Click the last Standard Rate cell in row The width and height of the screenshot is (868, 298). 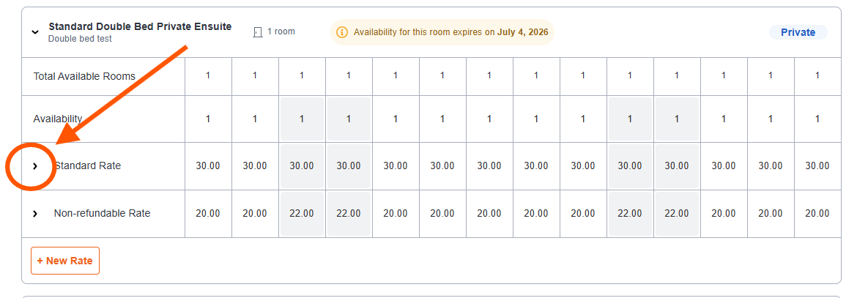click(x=817, y=166)
